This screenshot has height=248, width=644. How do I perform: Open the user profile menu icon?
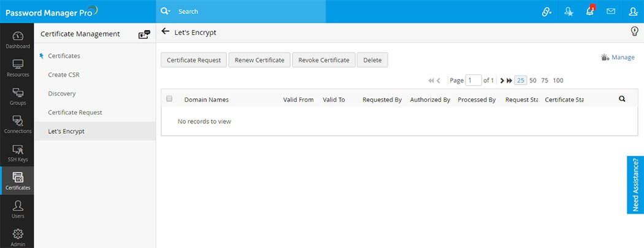tap(633, 12)
